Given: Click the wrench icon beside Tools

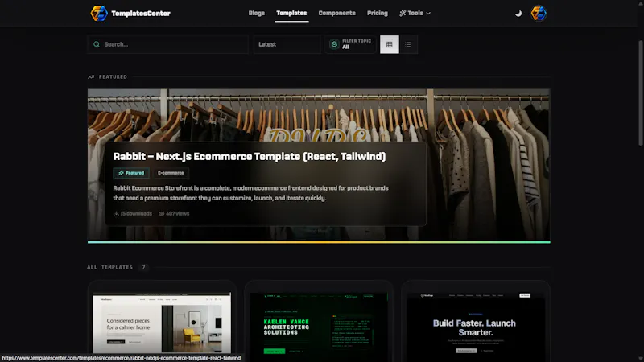Looking at the screenshot, I should (402, 13).
